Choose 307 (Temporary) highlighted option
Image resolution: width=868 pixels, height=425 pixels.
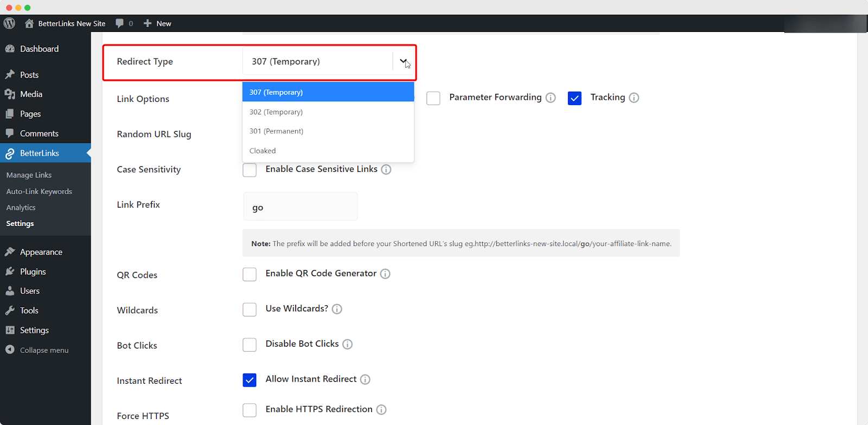328,92
